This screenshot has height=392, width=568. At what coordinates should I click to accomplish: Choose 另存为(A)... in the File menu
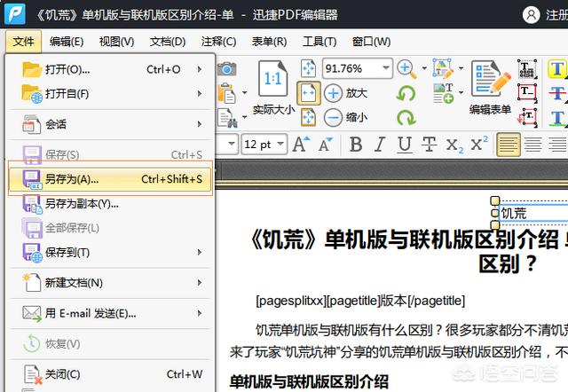110,179
